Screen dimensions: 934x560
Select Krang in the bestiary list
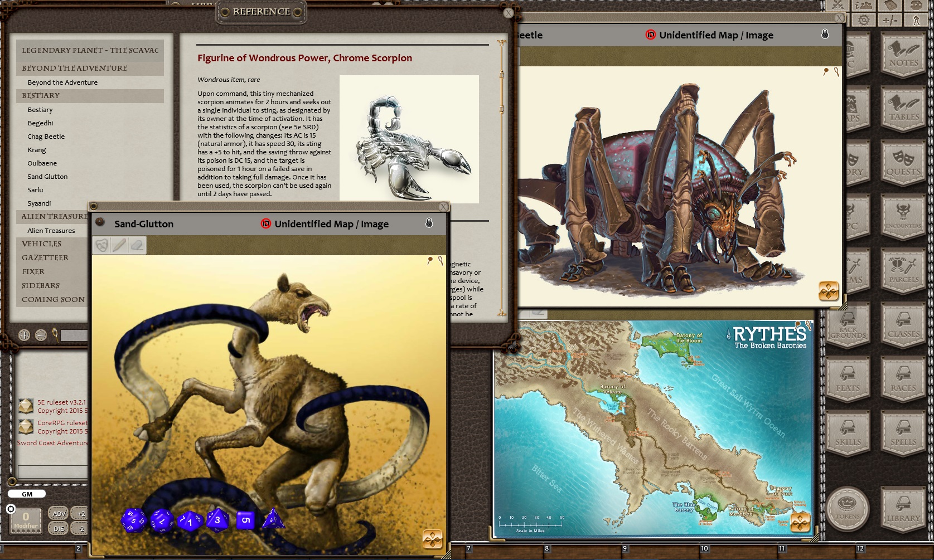(x=35, y=149)
